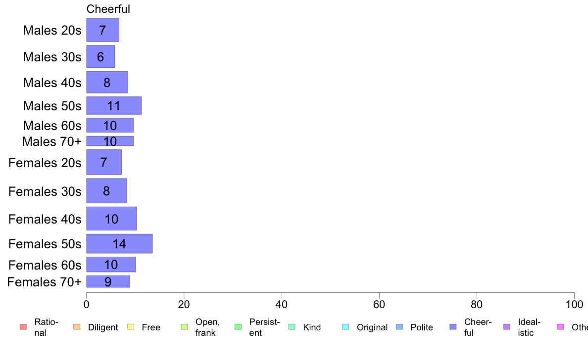
Task: Click the 40 tick label on x-axis
Action: 282,304
